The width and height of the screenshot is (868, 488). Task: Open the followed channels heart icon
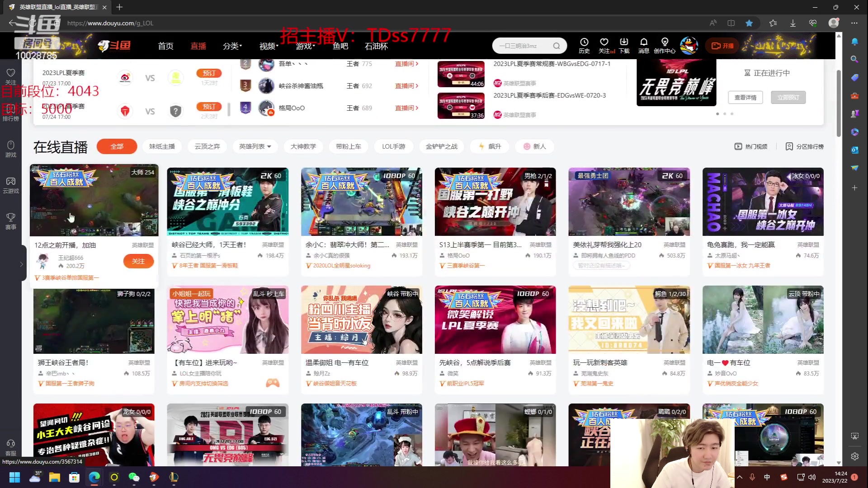(604, 42)
